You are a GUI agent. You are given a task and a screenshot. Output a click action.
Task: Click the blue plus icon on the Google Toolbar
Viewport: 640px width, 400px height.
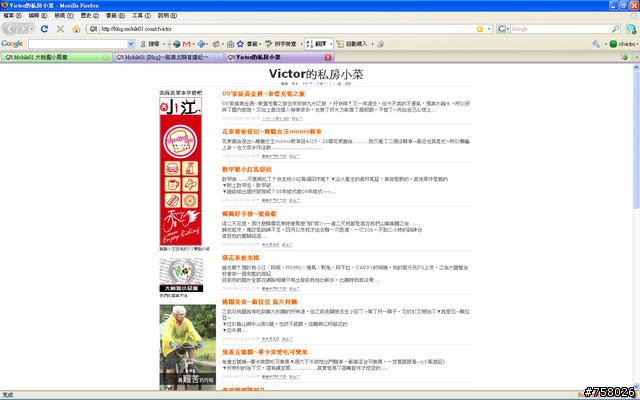coord(201,44)
